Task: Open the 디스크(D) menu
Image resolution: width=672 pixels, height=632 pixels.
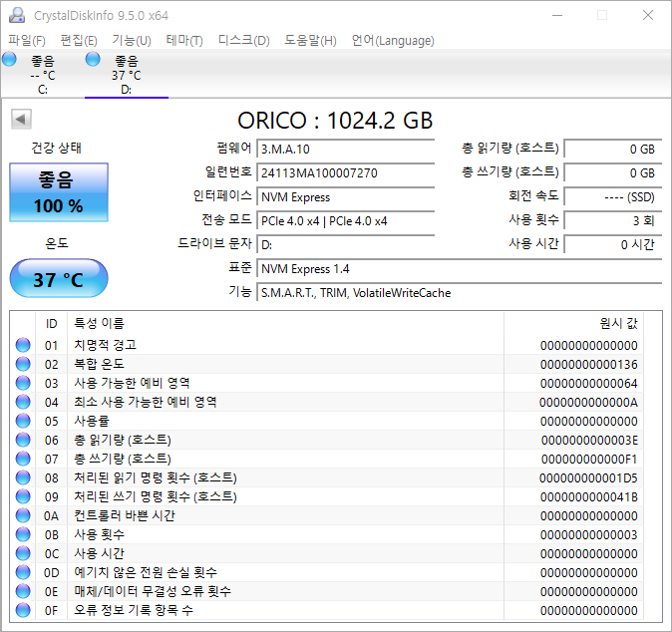Action: (x=244, y=40)
